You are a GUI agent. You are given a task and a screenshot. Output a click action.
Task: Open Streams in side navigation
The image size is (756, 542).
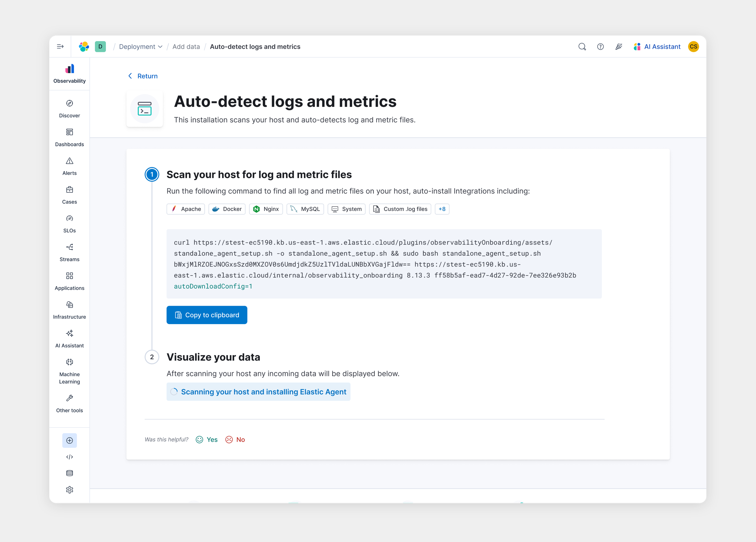69,252
